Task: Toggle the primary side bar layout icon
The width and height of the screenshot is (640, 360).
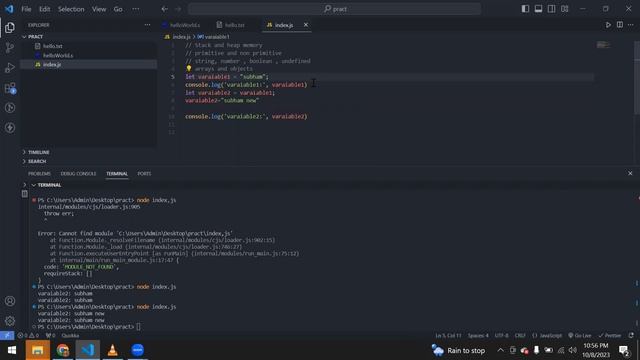Action: (525, 9)
